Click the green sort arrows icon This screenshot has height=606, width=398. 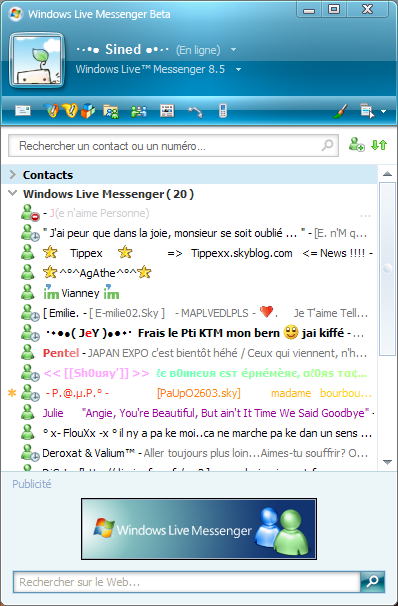[x=379, y=145]
